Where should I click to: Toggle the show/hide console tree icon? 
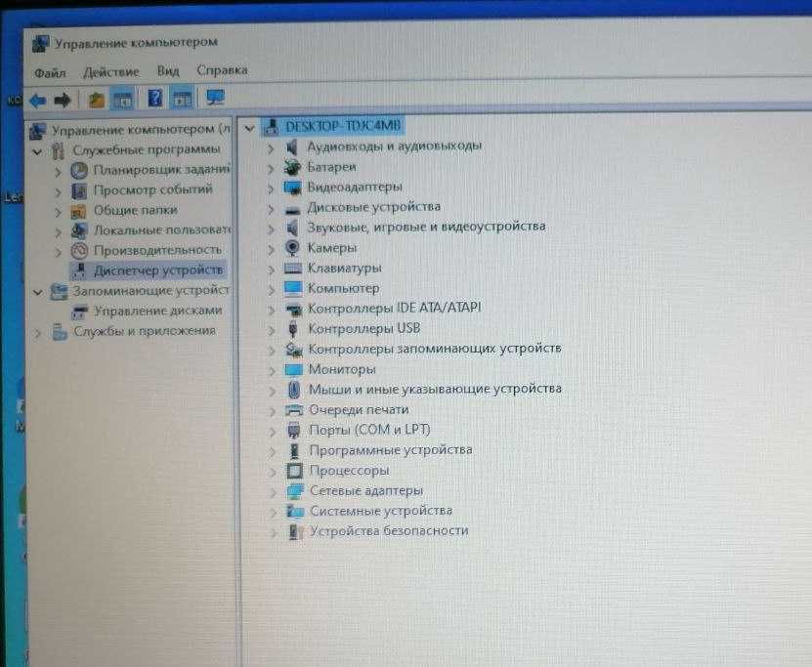click(123, 100)
